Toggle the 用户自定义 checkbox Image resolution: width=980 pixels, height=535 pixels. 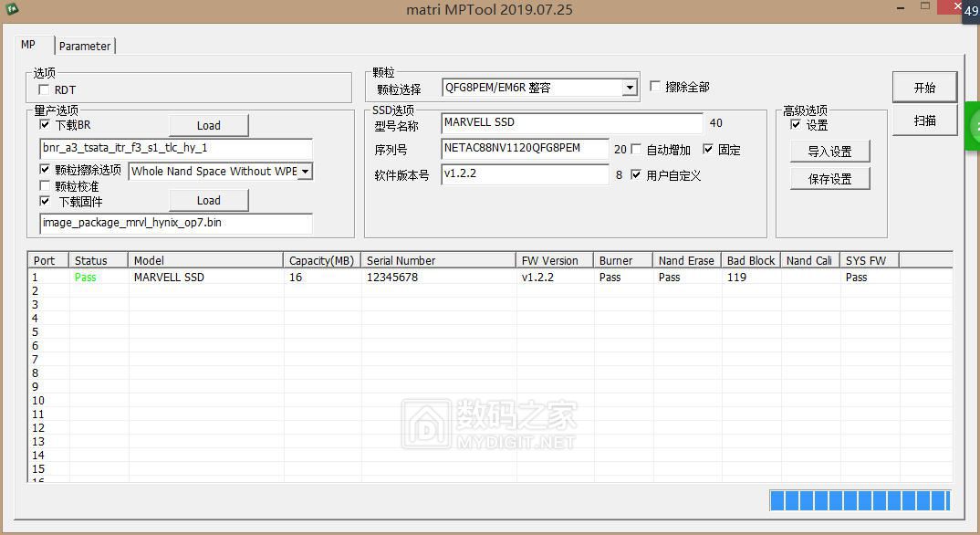(x=636, y=174)
